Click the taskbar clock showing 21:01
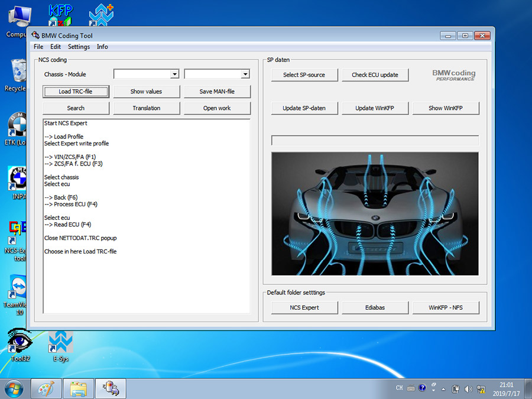532x399 pixels. tap(506, 389)
